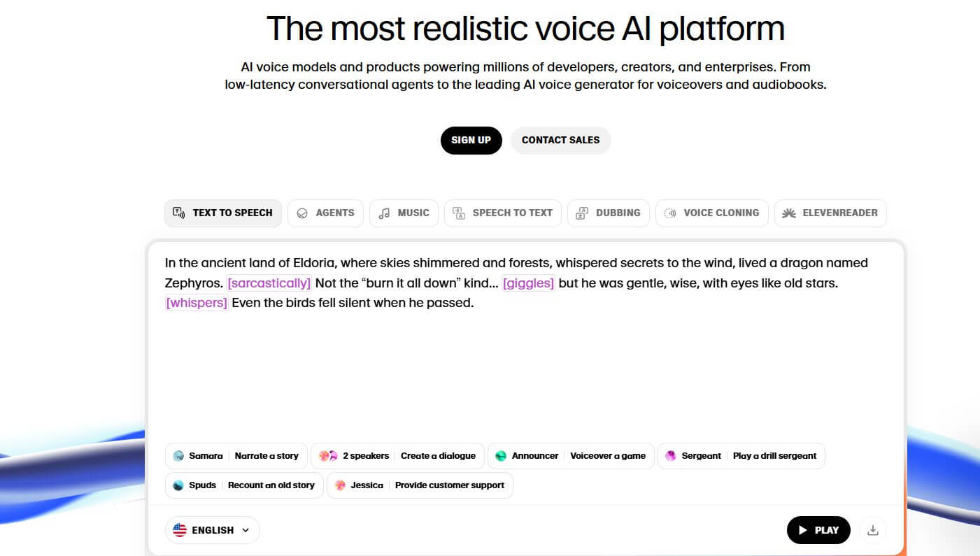Click the Announcer voice avatar icon

pos(501,456)
